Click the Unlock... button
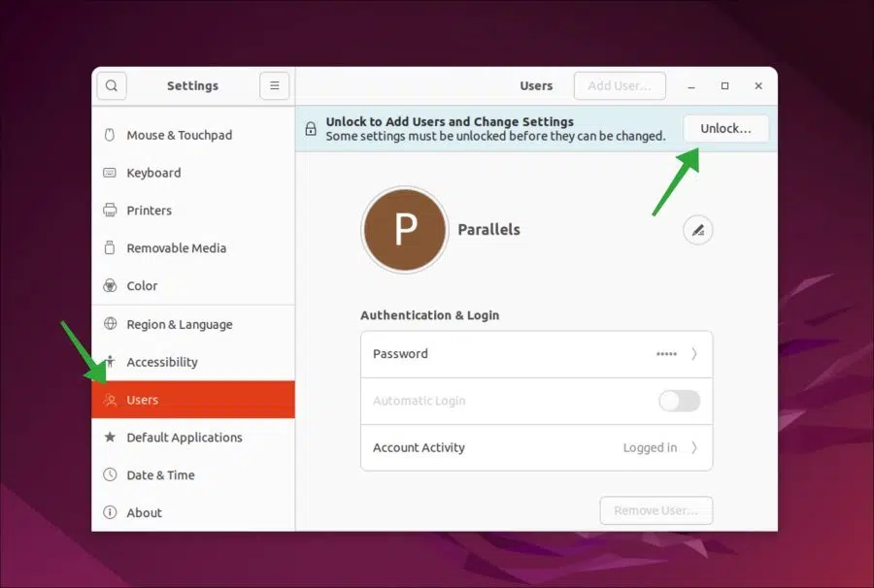874x588 pixels. (x=725, y=129)
